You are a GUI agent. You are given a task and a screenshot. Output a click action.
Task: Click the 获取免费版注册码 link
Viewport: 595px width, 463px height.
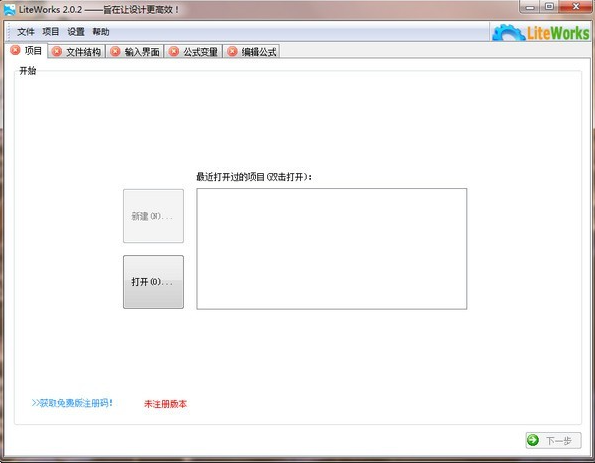72,403
